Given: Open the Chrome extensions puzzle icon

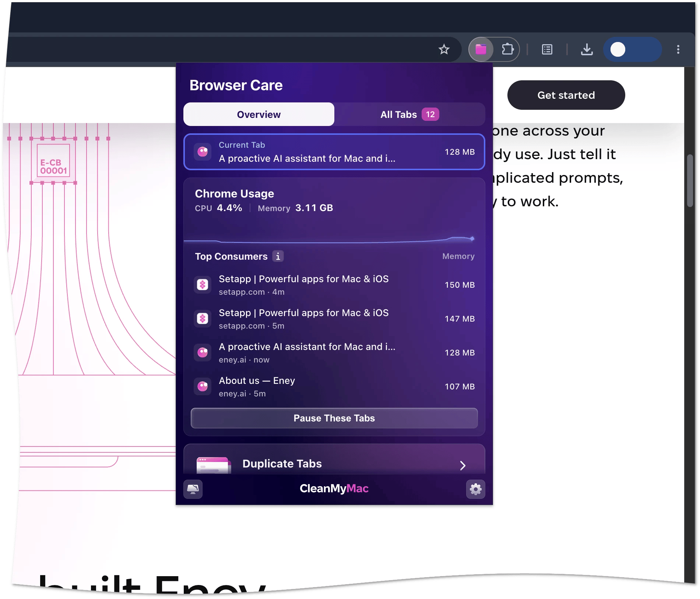Looking at the screenshot, I should [x=507, y=49].
